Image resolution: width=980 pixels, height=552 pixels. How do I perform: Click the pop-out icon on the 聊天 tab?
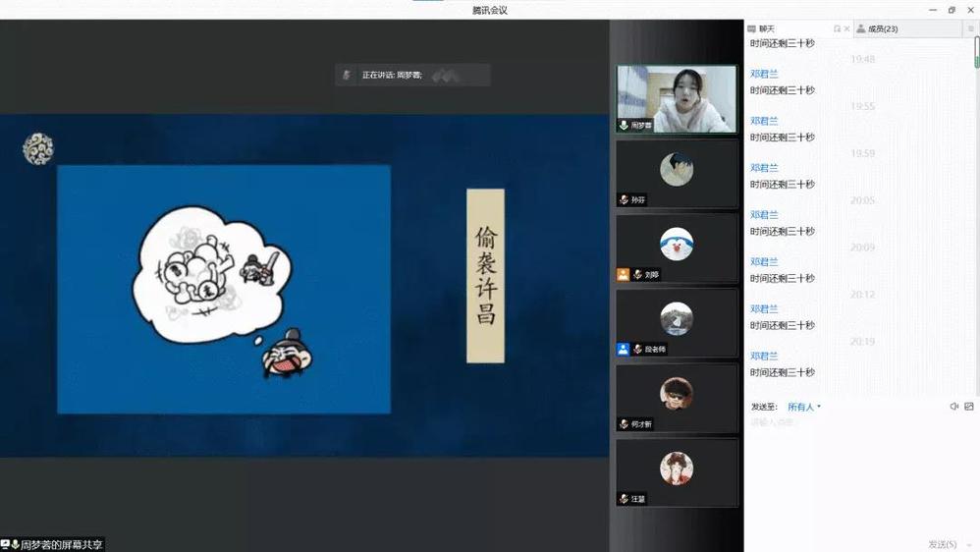coord(837,29)
